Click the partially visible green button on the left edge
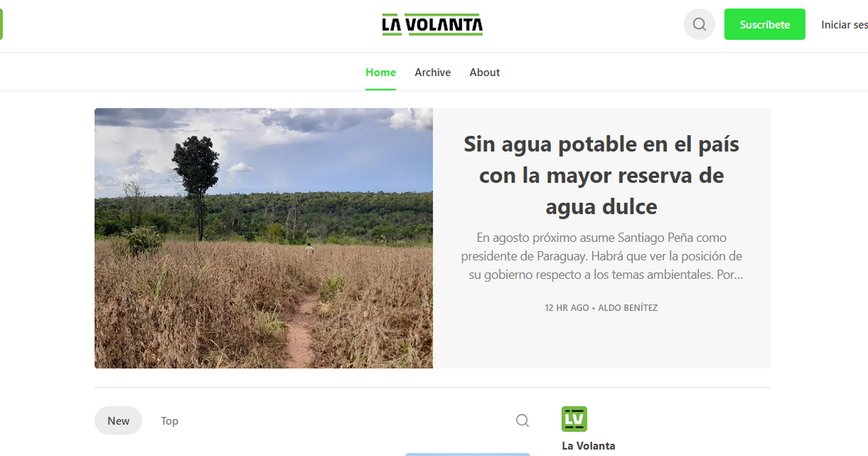Screen dimensions: 868x456 (2, 24)
